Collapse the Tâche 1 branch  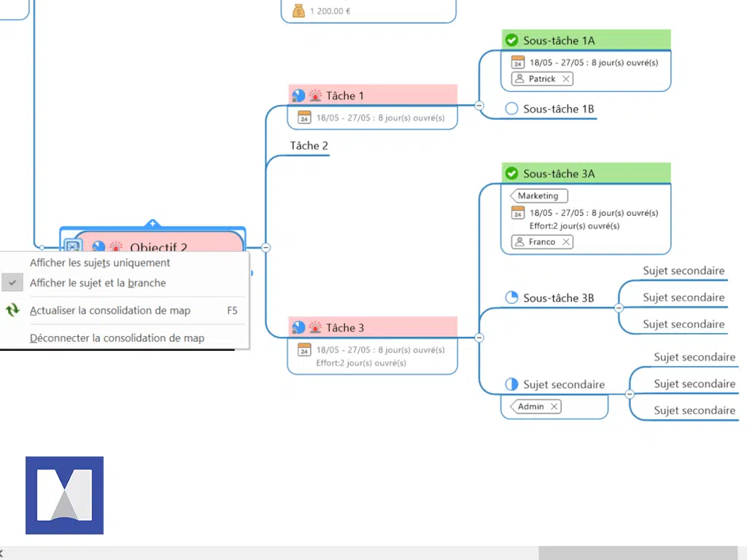(479, 106)
